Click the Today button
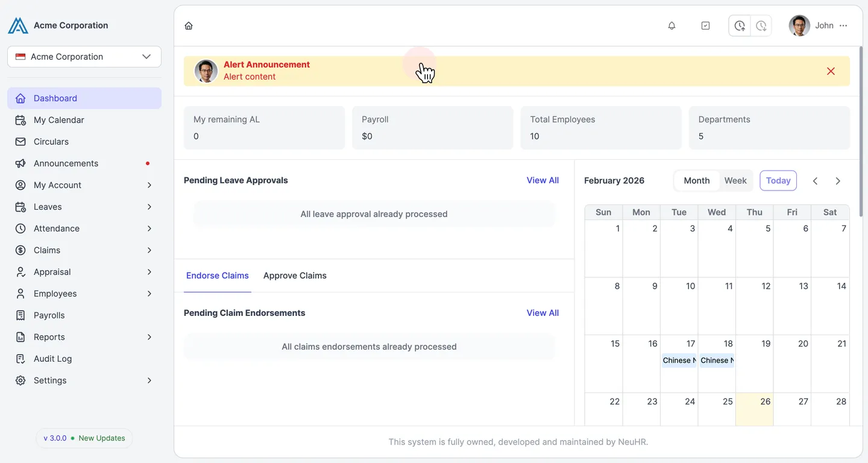 tap(778, 180)
